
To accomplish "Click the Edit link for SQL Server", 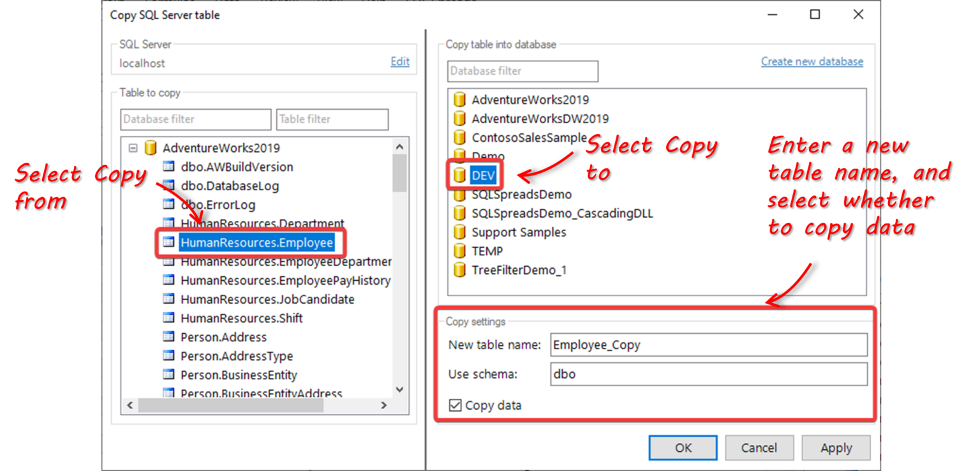I will (400, 62).
